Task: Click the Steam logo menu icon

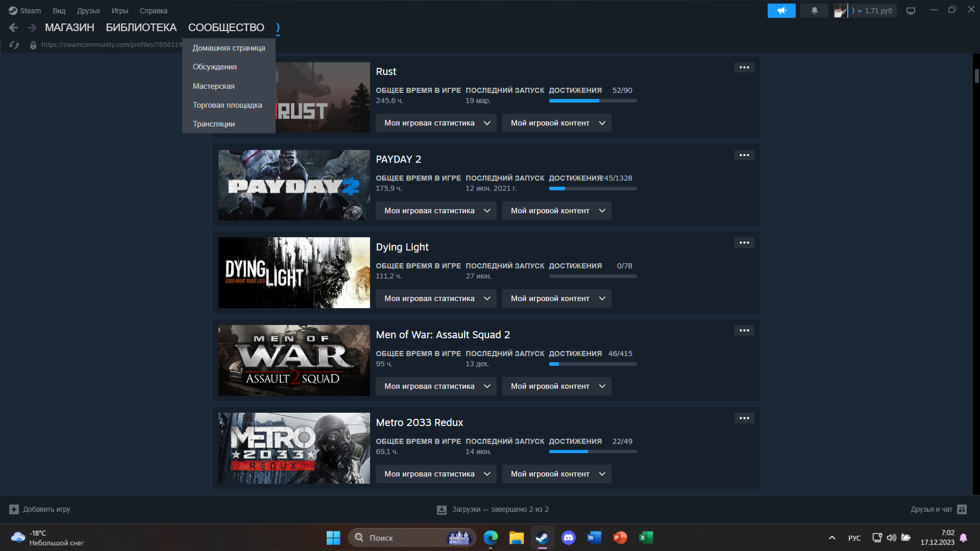Action: pyautogui.click(x=13, y=11)
